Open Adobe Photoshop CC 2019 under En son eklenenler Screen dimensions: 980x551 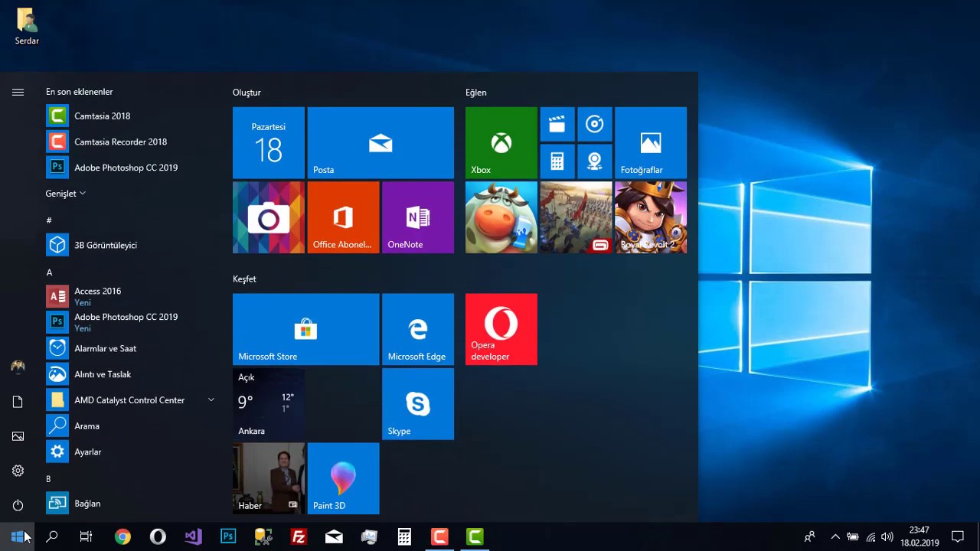[x=130, y=168]
